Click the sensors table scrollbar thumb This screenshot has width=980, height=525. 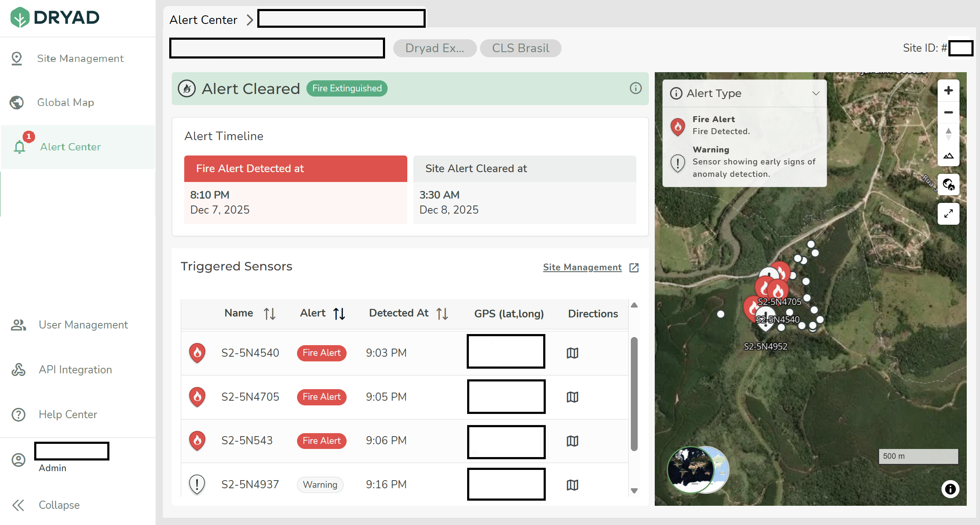click(634, 393)
